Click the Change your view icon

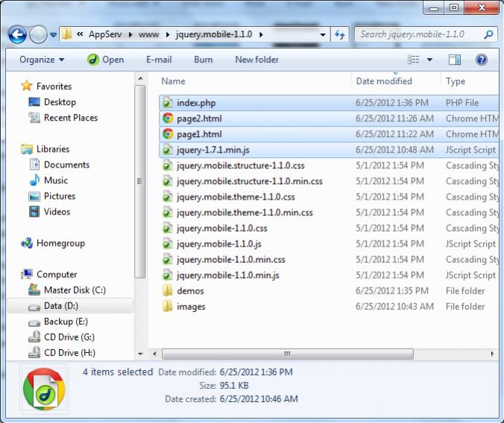pos(413,60)
